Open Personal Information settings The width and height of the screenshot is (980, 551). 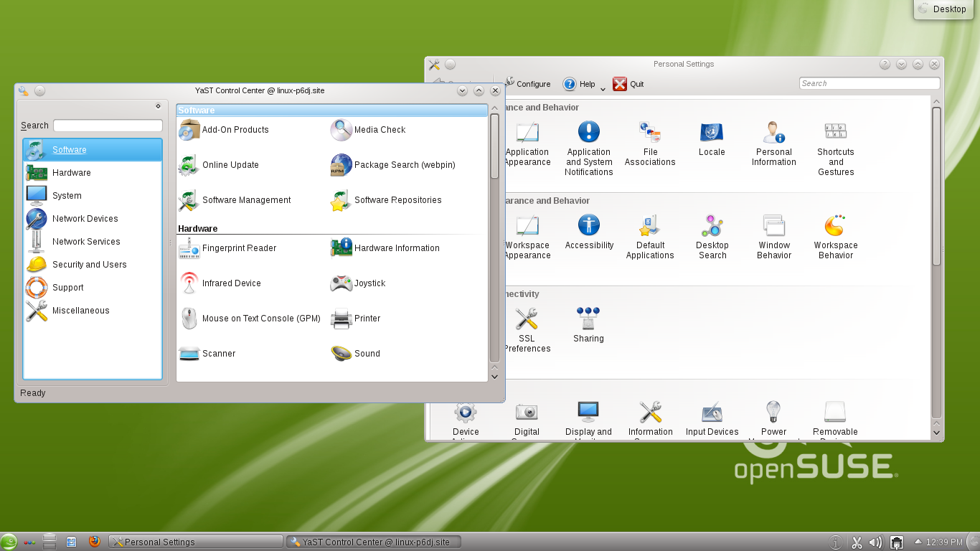pyautogui.click(x=774, y=143)
